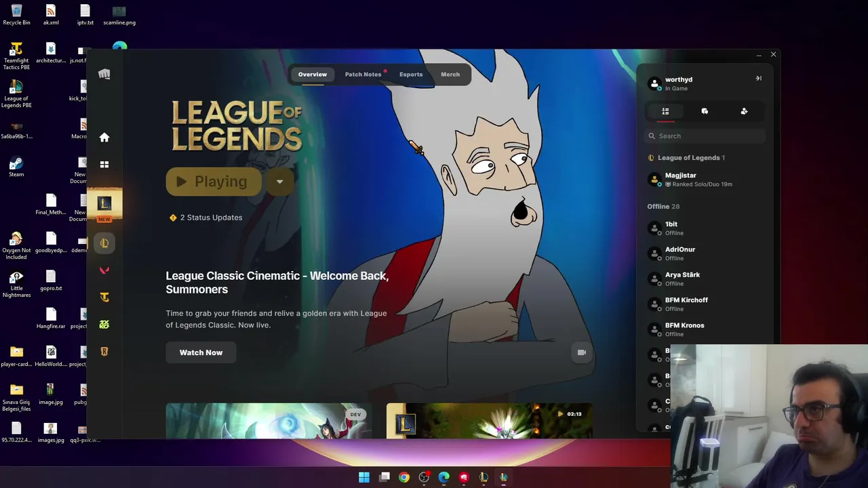This screenshot has height=488, width=868.
Task: Open gopro.txt file on the desktop
Action: point(51,281)
